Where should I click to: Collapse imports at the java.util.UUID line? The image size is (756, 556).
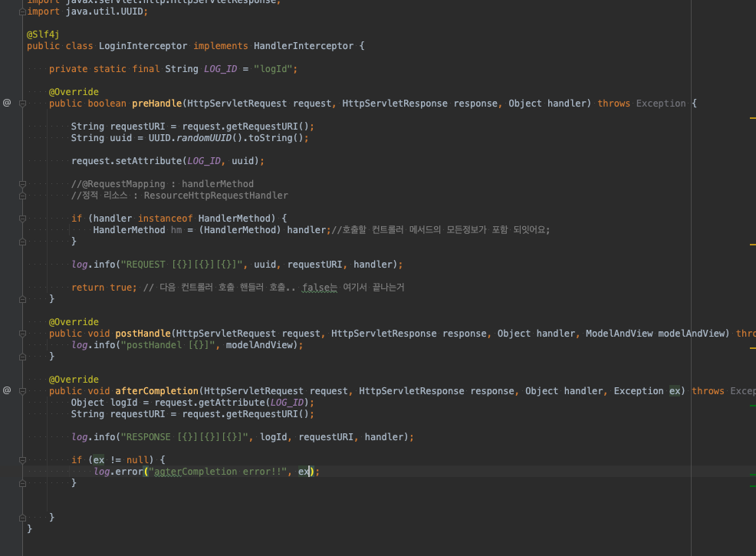click(x=22, y=12)
